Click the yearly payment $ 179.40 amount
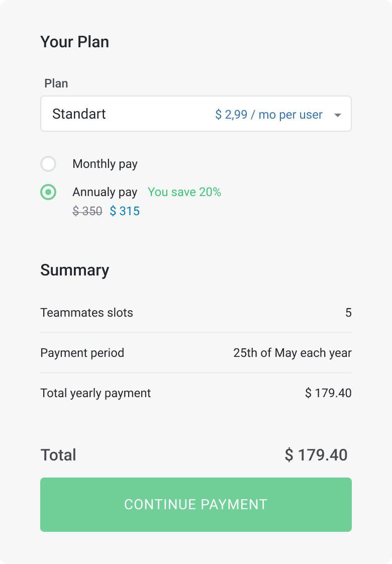392x564 pixels. pos(328,393)
